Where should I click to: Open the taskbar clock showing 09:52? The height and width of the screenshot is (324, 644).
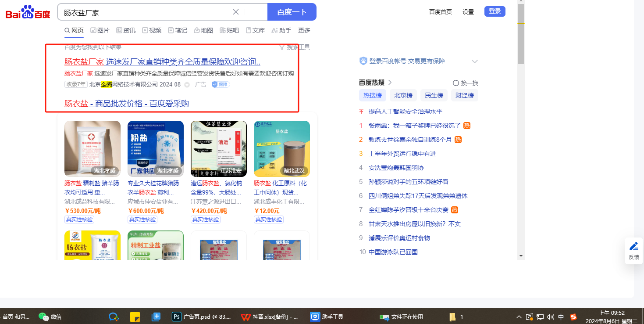(612, 317)
